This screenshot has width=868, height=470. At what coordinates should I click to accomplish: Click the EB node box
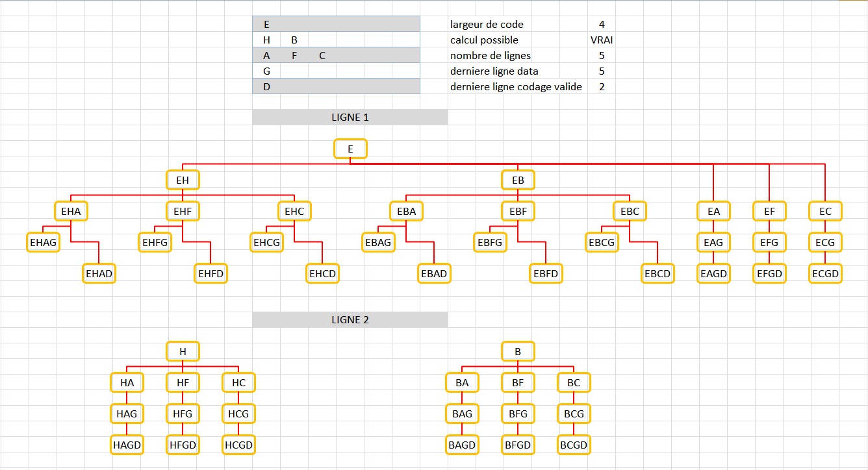click(518, 180)
